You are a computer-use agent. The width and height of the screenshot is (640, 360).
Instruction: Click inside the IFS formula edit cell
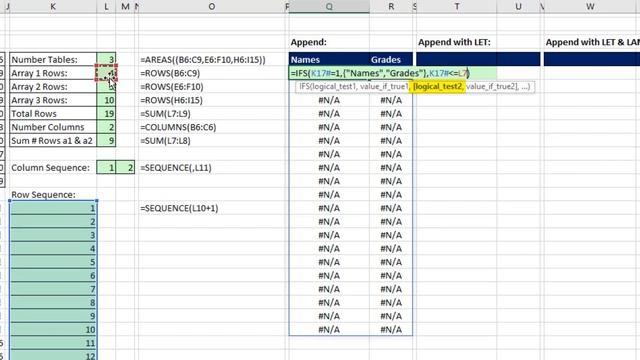392,73
